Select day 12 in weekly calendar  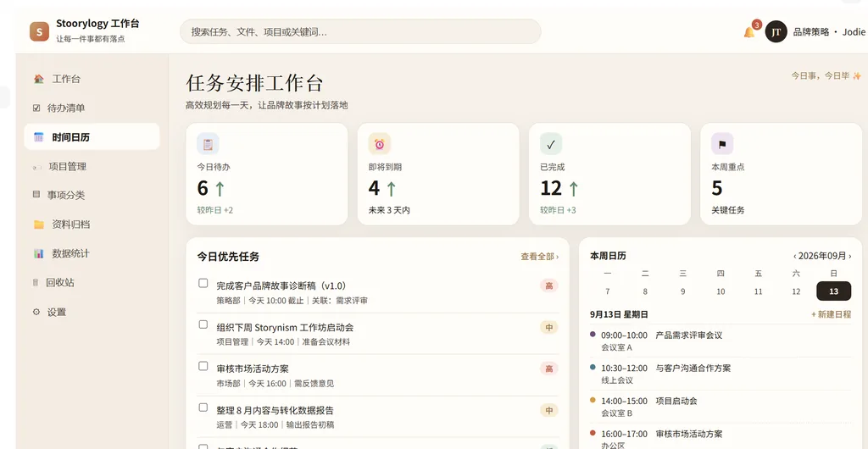[x=796, y=291]
